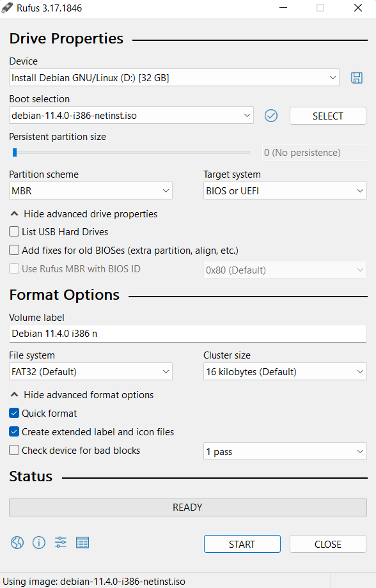Open the About info icon
The height and width of the screenshot is (588, 376).
coord(39,543)
